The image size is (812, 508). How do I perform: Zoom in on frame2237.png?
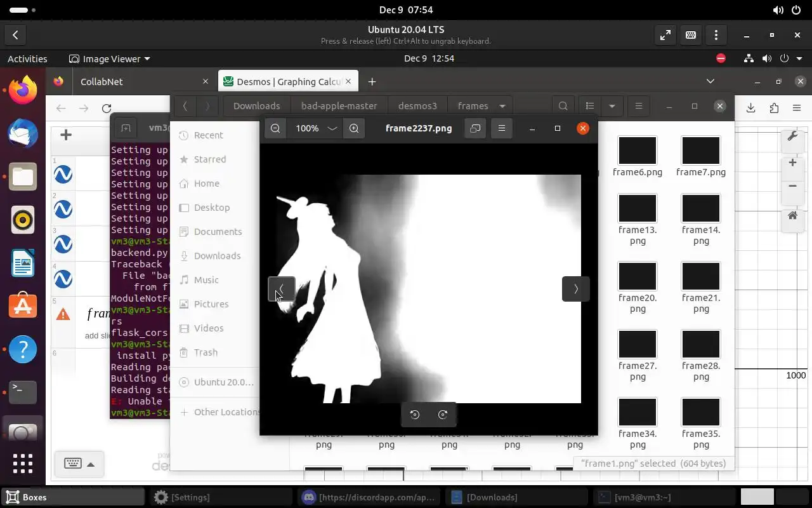354,128
